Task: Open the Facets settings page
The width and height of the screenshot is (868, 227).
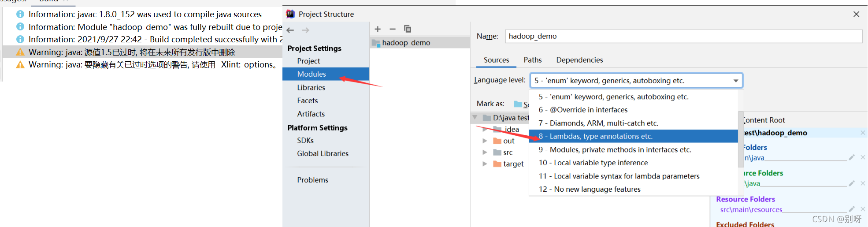Action: 307,100
